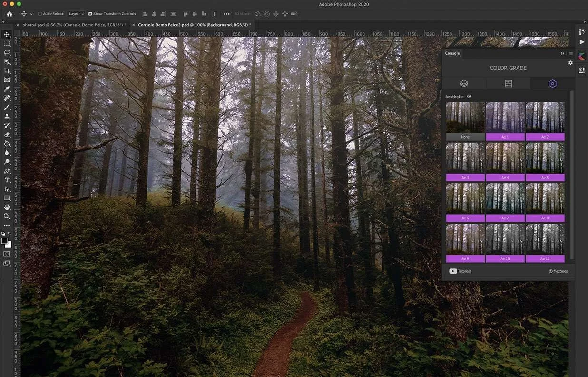Image resolution: width=588 pixels, height=377 pixels.
Task: Select the Eraser tool
Action: (7, 134)
